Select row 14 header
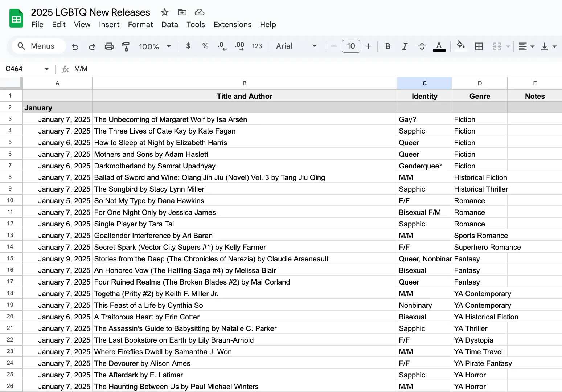 point(10,247)
